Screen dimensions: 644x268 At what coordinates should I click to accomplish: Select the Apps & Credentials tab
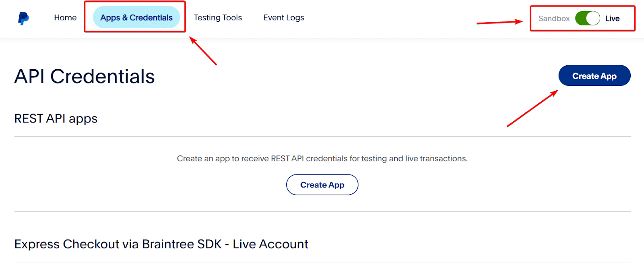136,18
